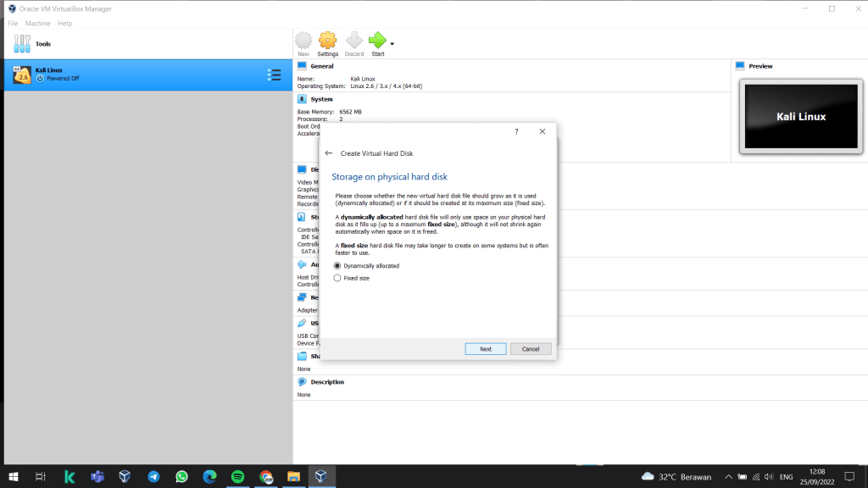Click Next in Create Virtual Hard Disk
Viewport: 868px width, 488px height.
click(485, 349)
